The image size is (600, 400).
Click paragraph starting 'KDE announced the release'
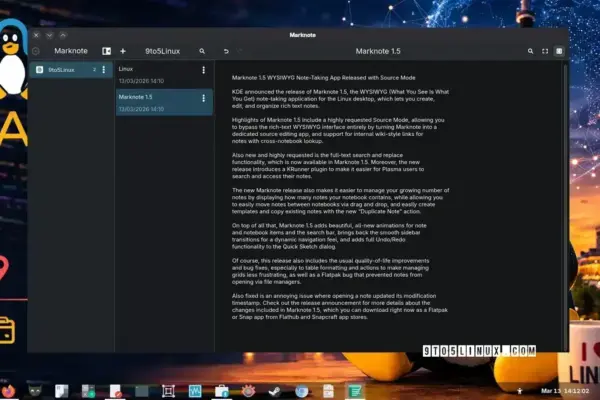(x=340, y=99)
